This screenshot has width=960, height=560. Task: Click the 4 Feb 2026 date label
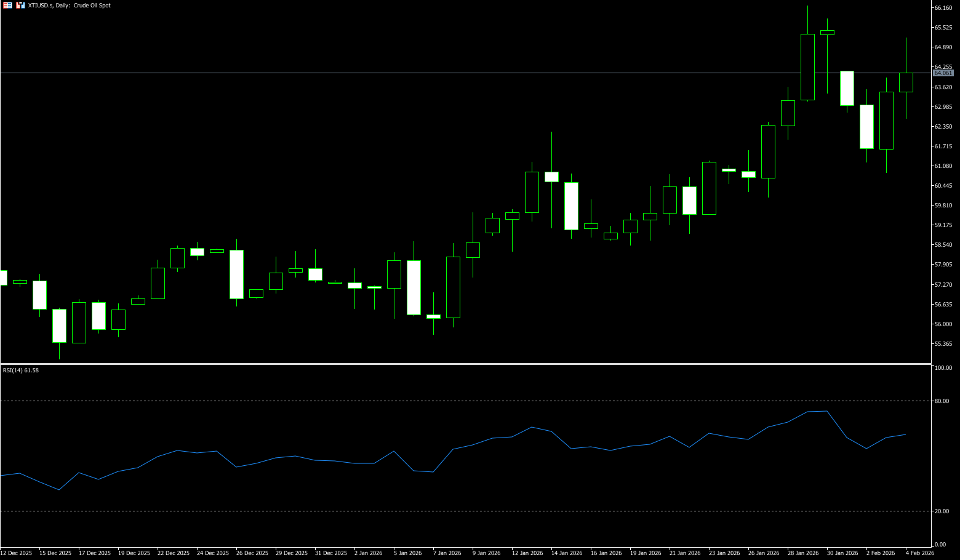point(919,553)
